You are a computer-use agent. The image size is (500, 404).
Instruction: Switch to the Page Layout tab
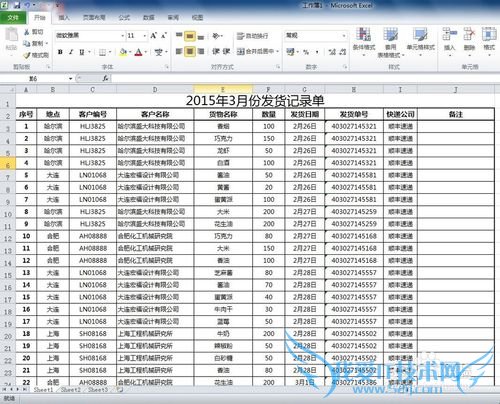pyautogui.click(x=94, y=18)
